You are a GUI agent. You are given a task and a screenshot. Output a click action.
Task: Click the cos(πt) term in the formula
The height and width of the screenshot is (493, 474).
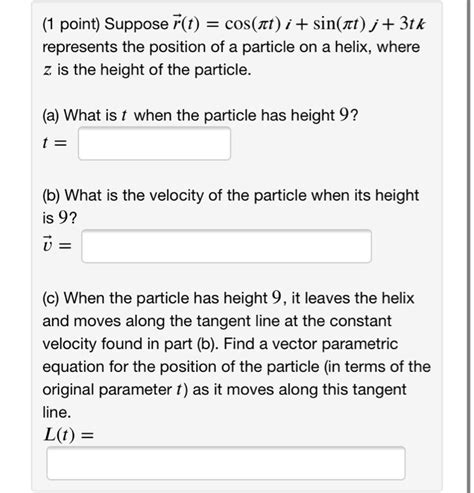tap(253, 24)
